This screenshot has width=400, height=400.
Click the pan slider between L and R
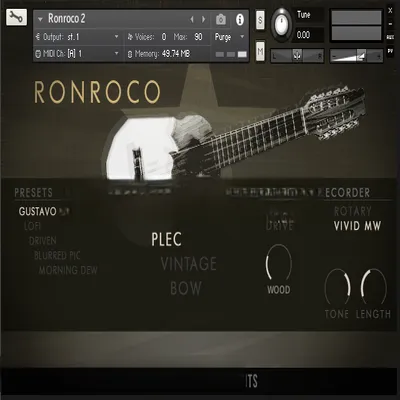click(x=297, y=56)
